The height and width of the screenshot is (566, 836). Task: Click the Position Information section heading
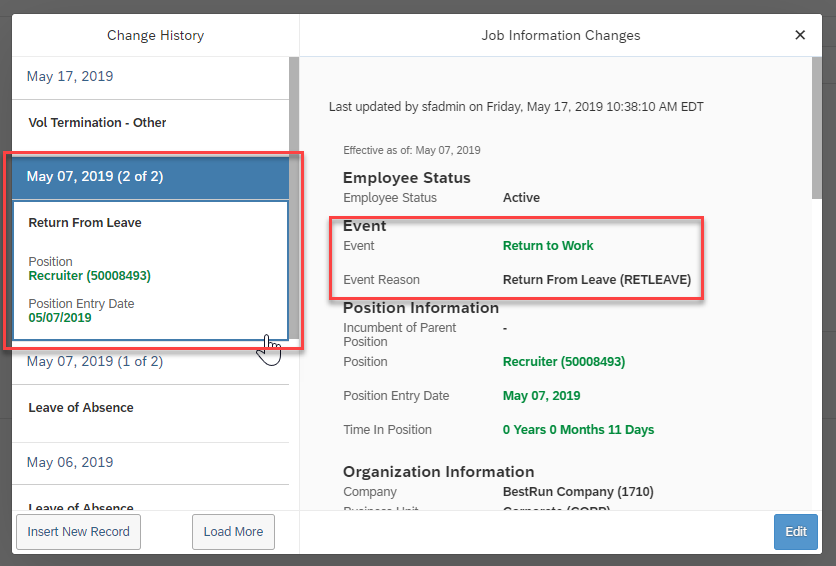pyautogui.click(x=421, y=308)
